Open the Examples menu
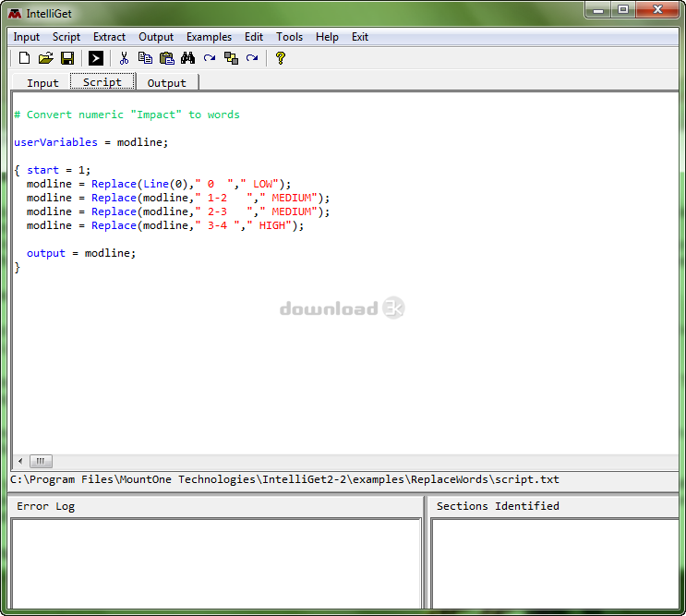Viewport: 686px width, 616px height. click(x=210, y=37)
